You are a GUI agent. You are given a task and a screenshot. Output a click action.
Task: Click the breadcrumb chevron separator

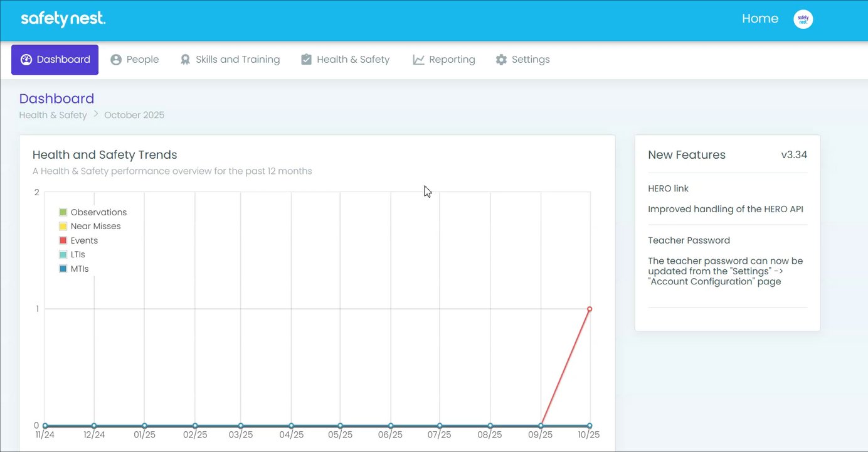96,114
